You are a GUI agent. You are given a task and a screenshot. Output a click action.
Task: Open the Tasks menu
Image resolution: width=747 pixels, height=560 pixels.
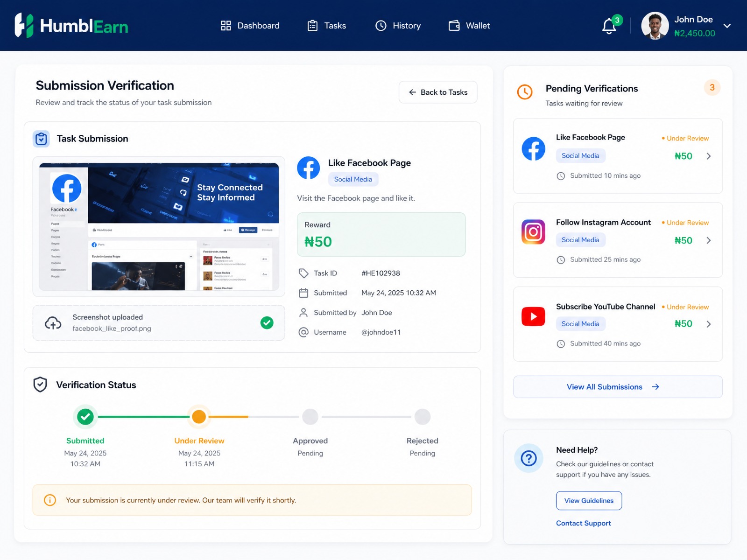pos(326,26)
